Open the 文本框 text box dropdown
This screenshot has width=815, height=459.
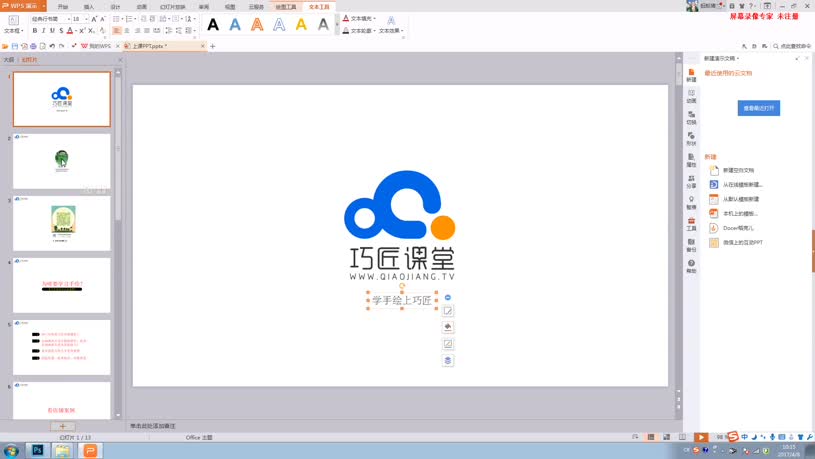[14, 31]
